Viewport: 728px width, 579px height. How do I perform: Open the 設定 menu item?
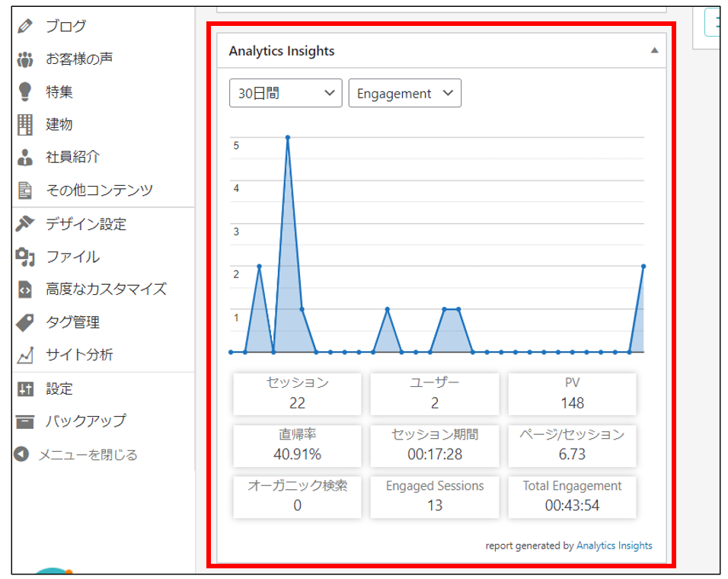pyautogui.click(x=59, y=389)
